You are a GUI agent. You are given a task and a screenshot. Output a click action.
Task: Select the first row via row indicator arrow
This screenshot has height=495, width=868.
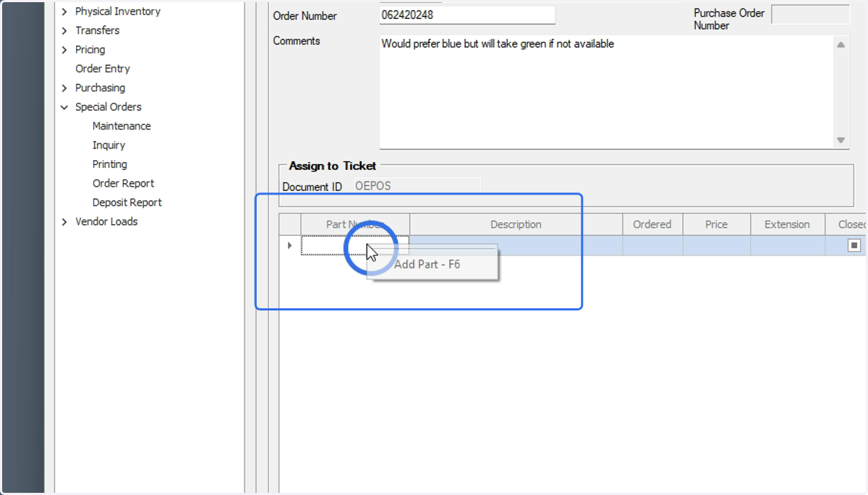(x=290, y=245)
